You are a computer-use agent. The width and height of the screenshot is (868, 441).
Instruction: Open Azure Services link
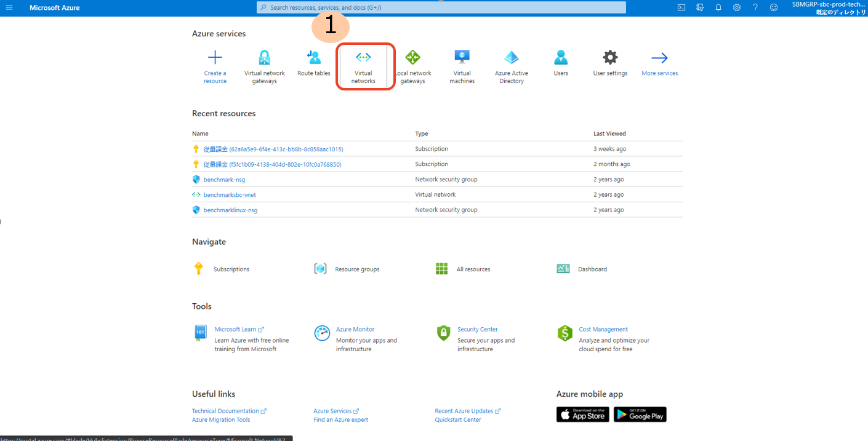pyautogui.click(x=336, y=411)
